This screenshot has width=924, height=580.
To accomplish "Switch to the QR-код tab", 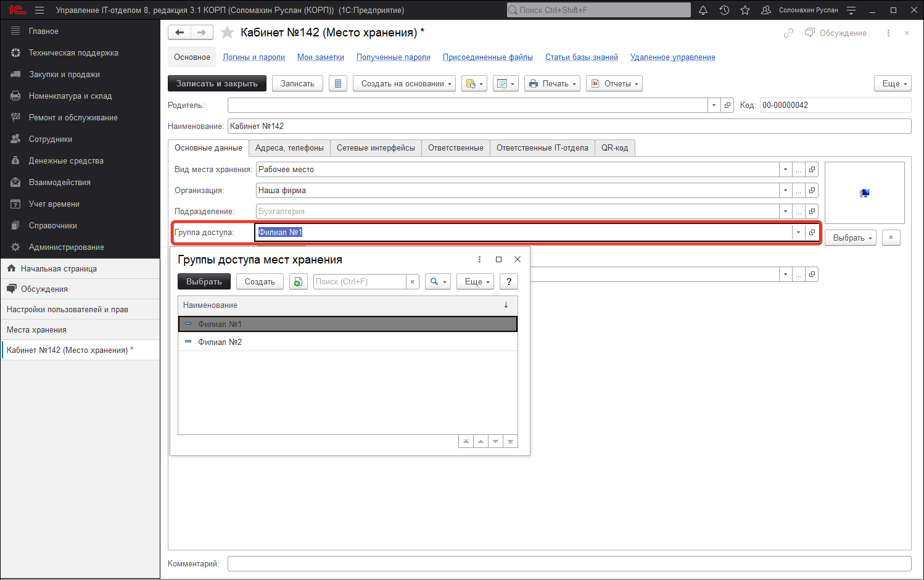I will pos(614,148).
